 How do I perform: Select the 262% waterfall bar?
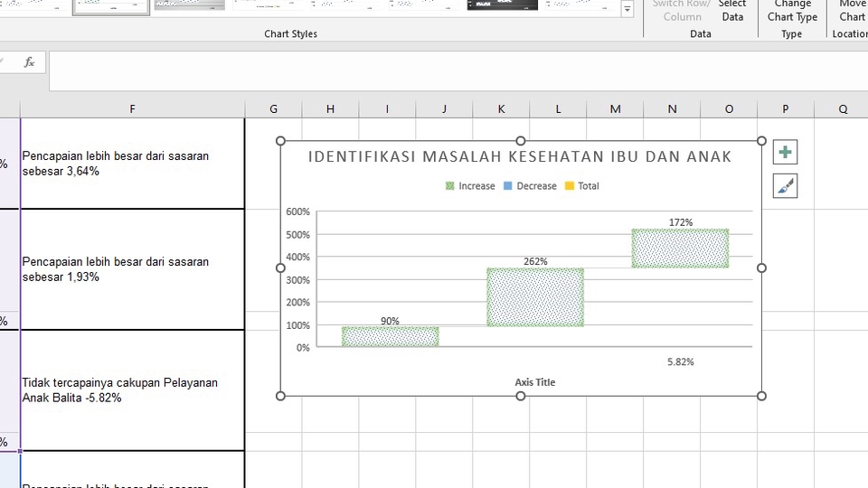pos(535,297)
